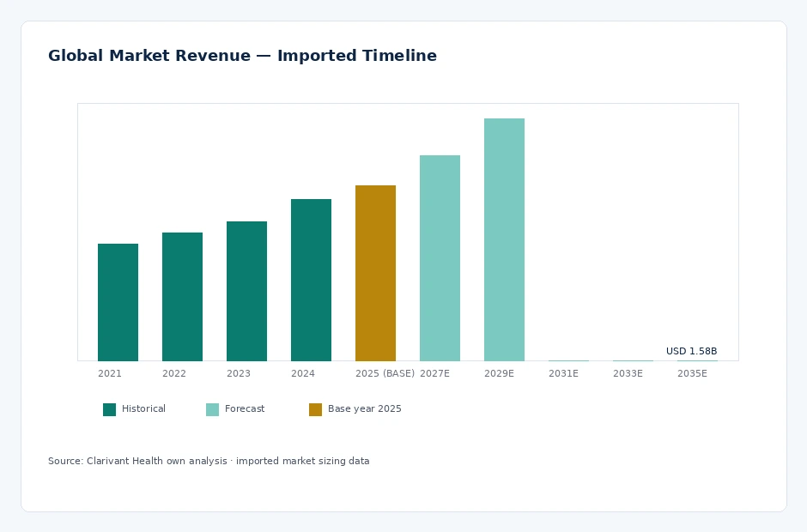807x532 pixels.
Task: Click the Clarivant Health source note
Action: pos(209,461)
